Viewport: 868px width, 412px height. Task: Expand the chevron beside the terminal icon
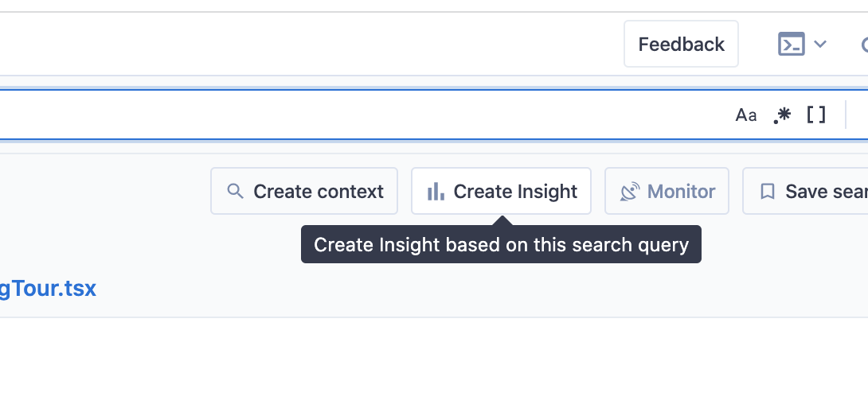tap(820, 45)
